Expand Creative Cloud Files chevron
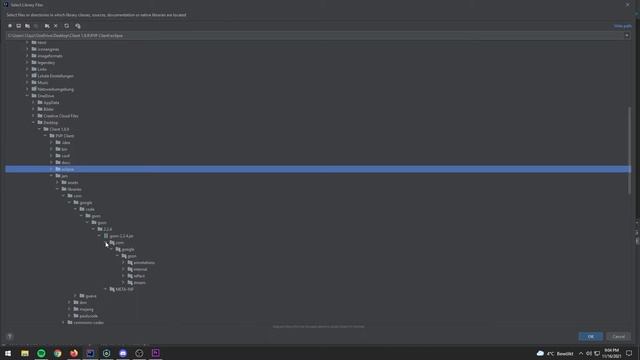Image resolution: width=640 pixels, height=360 pixels. pos(33,116)
